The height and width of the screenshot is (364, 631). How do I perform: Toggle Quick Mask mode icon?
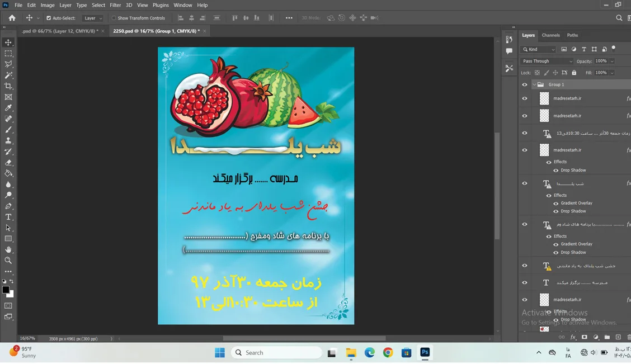[x=8, y=306]
